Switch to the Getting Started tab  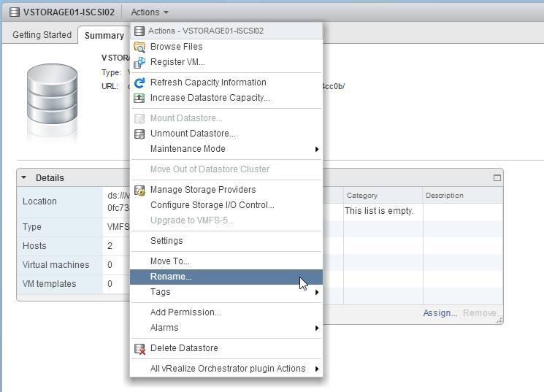coord(42,35)
